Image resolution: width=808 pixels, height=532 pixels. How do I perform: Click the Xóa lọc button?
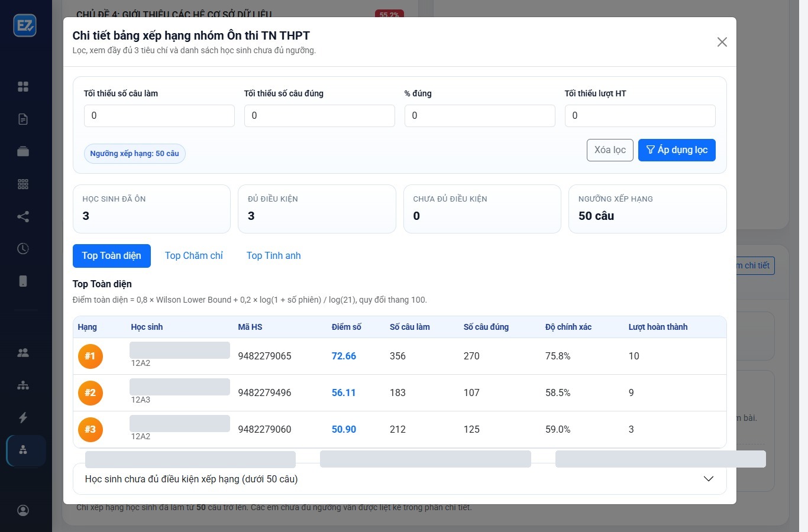pos(610,150)
